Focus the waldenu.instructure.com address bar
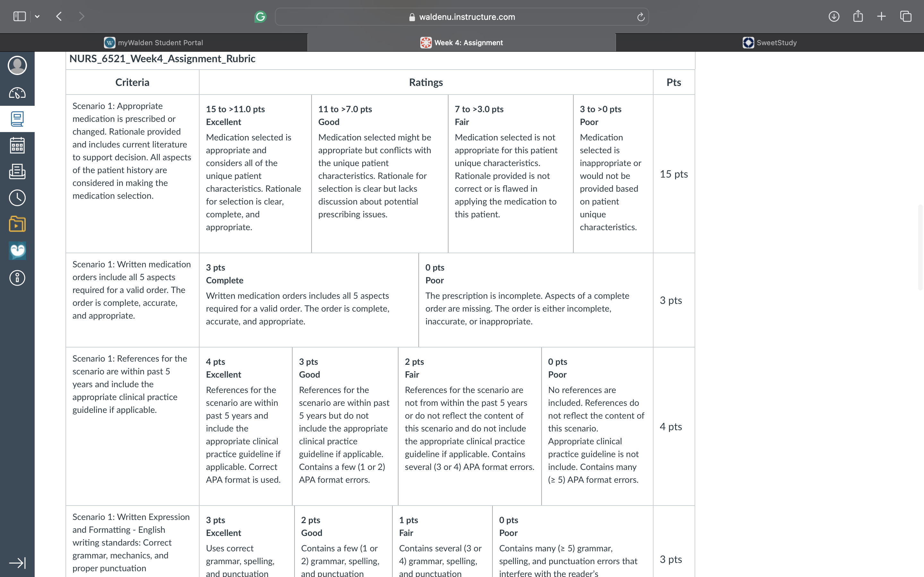The image size is (924, 577). [x=462, y=17]
